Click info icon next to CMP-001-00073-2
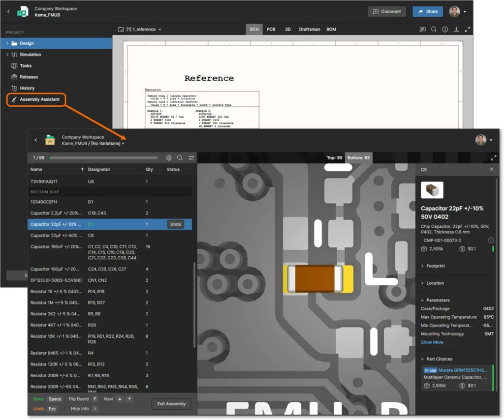 coord(491,240)
